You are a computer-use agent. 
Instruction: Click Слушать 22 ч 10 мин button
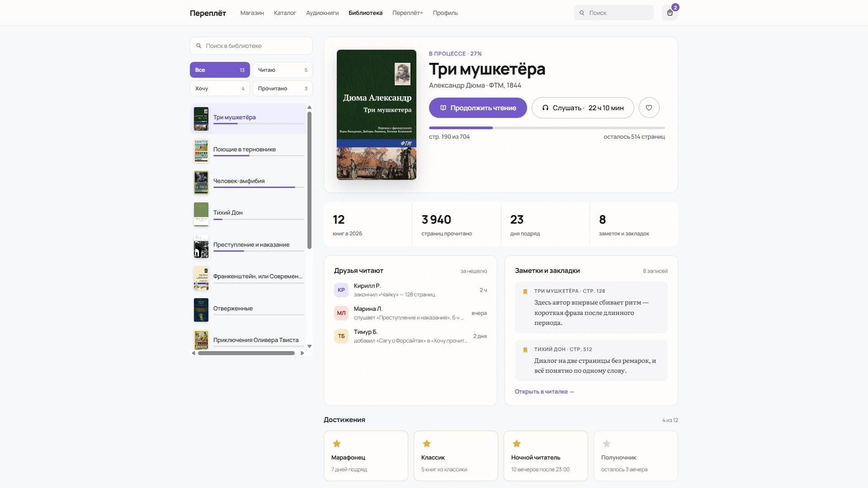point(583,108)
